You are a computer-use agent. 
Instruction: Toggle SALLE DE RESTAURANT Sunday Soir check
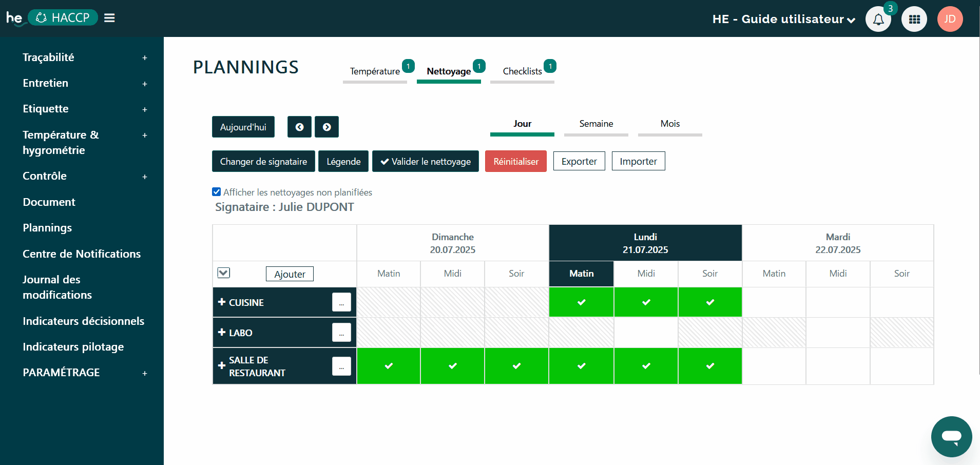click(x=516, y=366)
